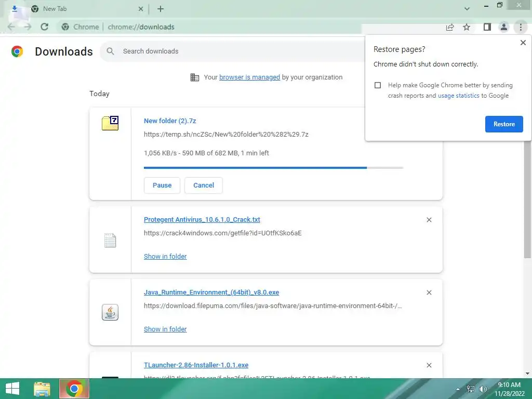Viewport: 532px width, 399px height.
Task: Open Java_Runtime_Environment_(64bit)_v8.0.exe
Action: pos(211,292)
